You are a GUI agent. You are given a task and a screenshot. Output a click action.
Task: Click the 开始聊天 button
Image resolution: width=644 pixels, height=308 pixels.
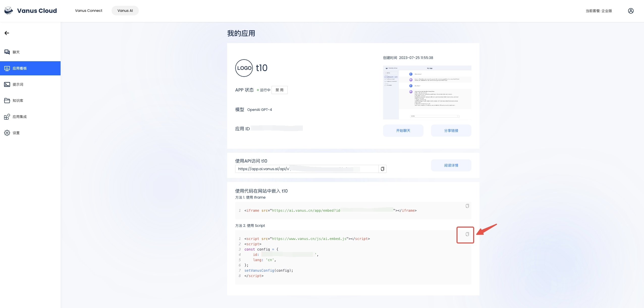tap(403, 131)
